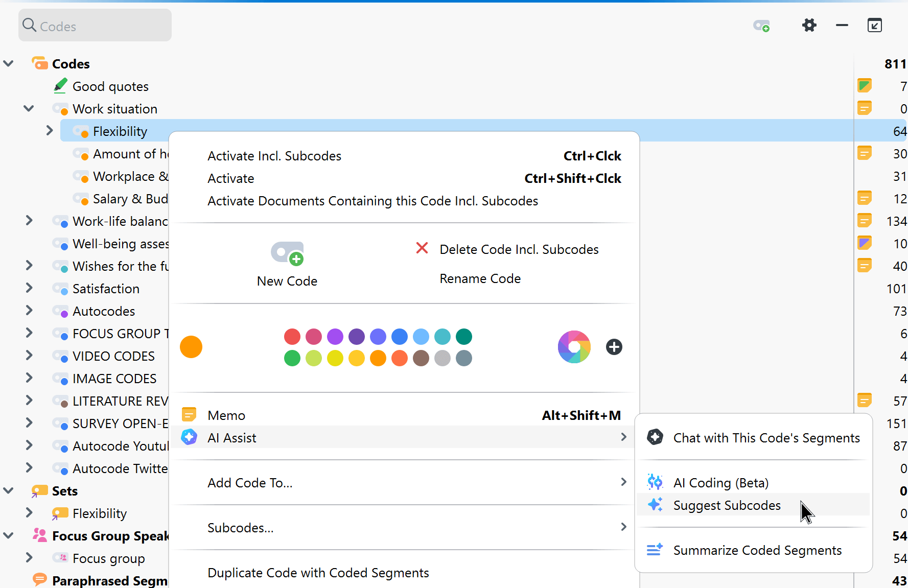The height and width of the screenshot is (588, 908).
Task: Pick the teal green color swatch
Action: pyautogui.click(x=464, y=337)
